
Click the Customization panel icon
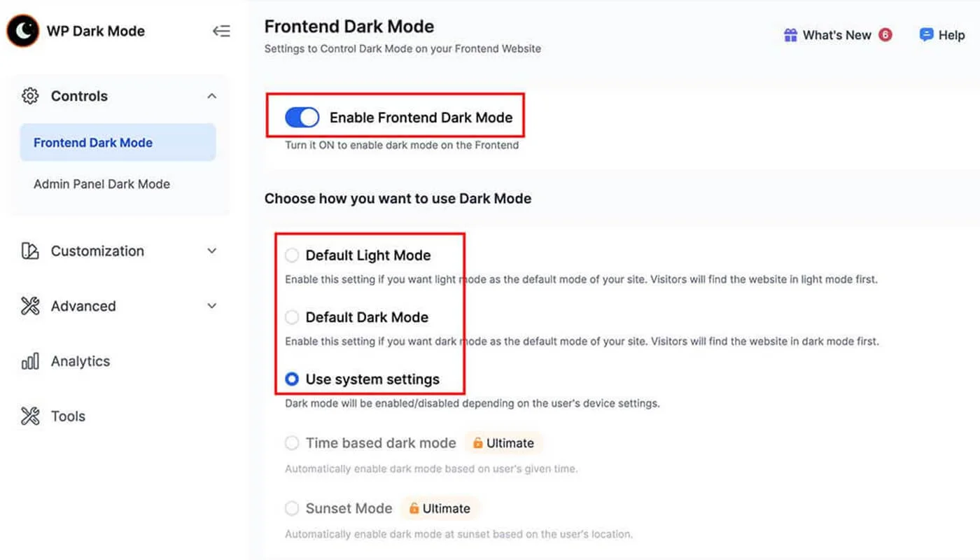click(x=29, y=251)
